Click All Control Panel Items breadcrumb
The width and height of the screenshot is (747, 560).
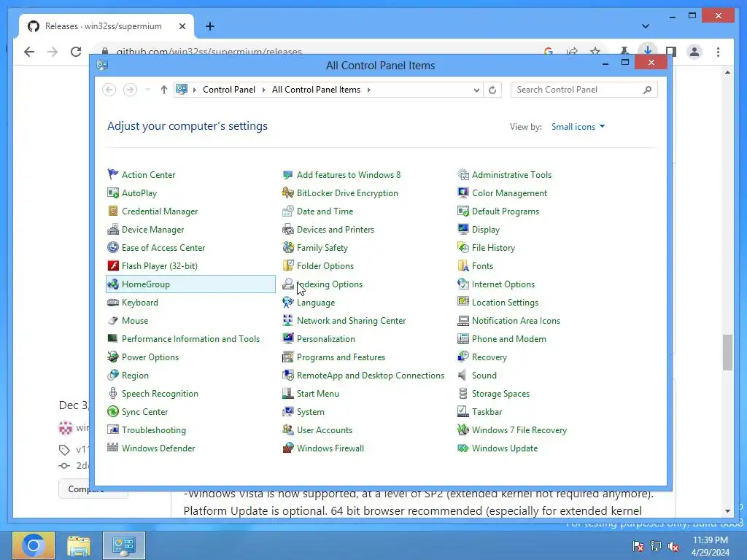317,90
